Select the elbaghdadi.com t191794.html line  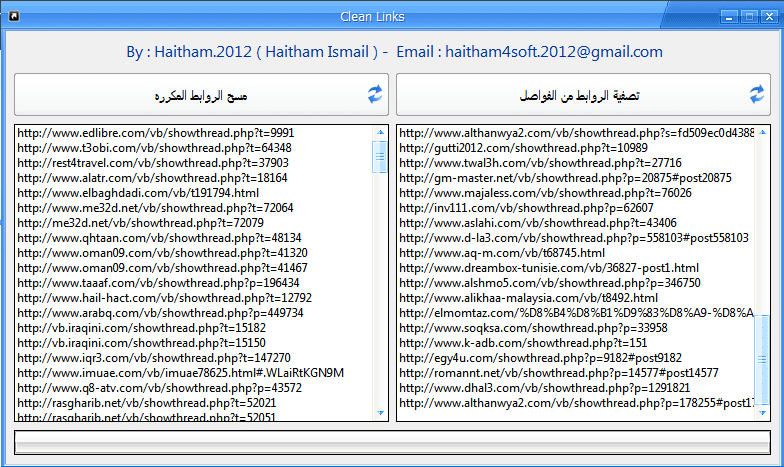[x=138, y=193]
